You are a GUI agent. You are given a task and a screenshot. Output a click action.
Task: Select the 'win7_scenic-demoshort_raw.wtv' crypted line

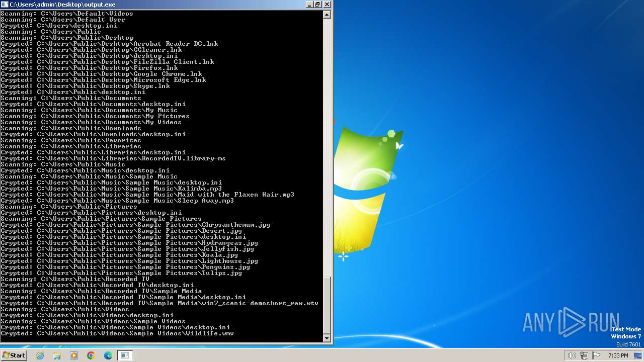(x=159, y=303)
